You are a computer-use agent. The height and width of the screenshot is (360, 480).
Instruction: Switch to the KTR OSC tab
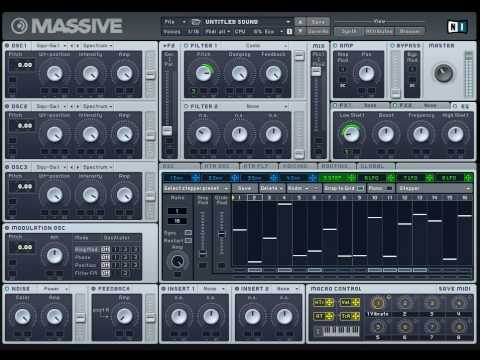click(220, 166)
